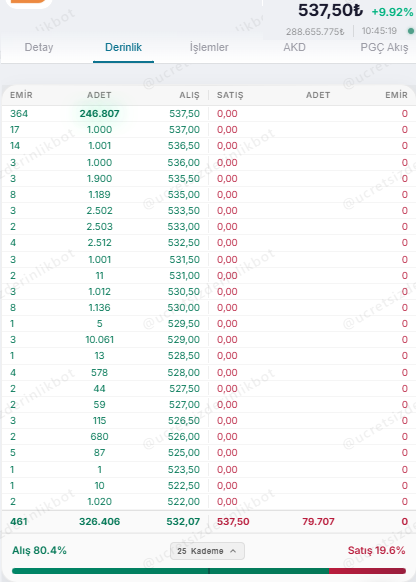416x582 pixels.
Task: Click the total 326.406 quantity
Action: point(99,521)
